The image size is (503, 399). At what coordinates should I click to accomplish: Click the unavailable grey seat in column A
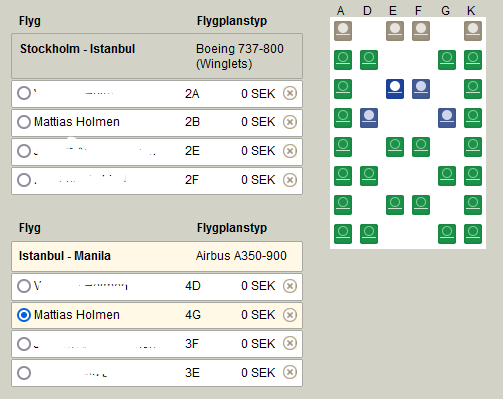(343, 31)
